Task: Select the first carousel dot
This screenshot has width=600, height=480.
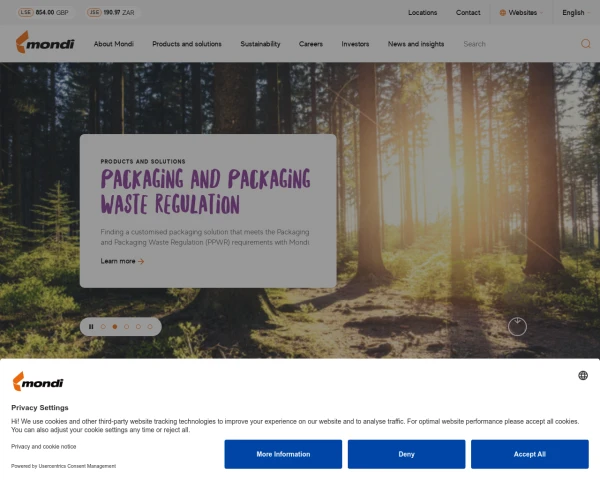Action: click(x=103, y=327)
